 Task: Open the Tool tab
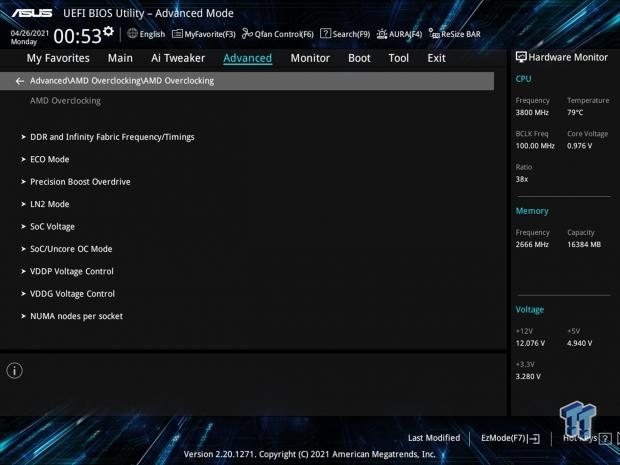pyautogui.click(x=399, y=58)
